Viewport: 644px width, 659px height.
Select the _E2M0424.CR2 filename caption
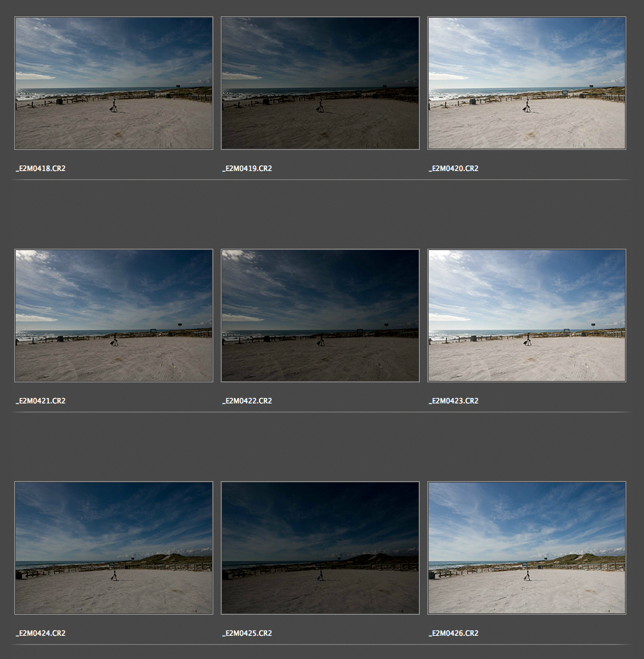41,633
